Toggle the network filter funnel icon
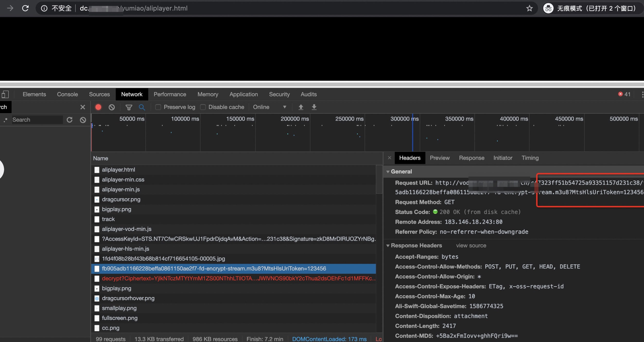Image resolution: width=644 pixels, height=342 pixels. pyautogui.click(x=129, y=107)
